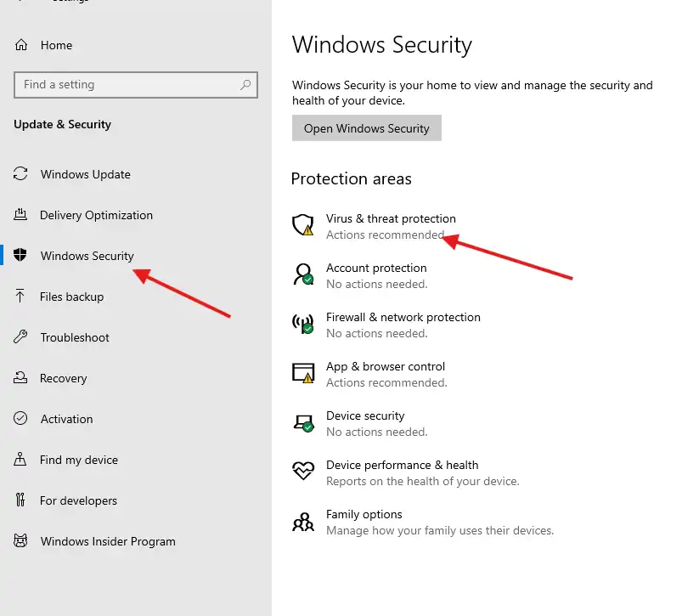Open App & browser control
Screen dimensions: 699x616
385,367
